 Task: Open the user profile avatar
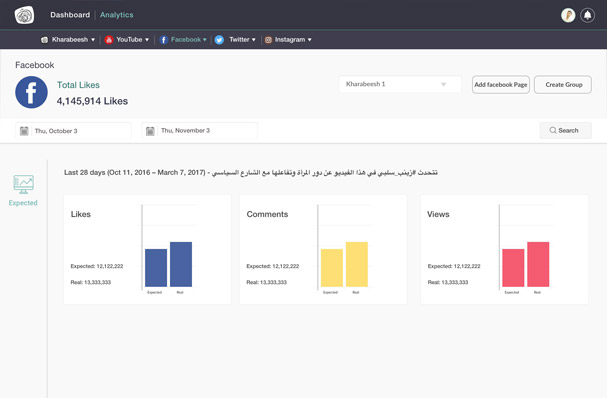point(568,15)
